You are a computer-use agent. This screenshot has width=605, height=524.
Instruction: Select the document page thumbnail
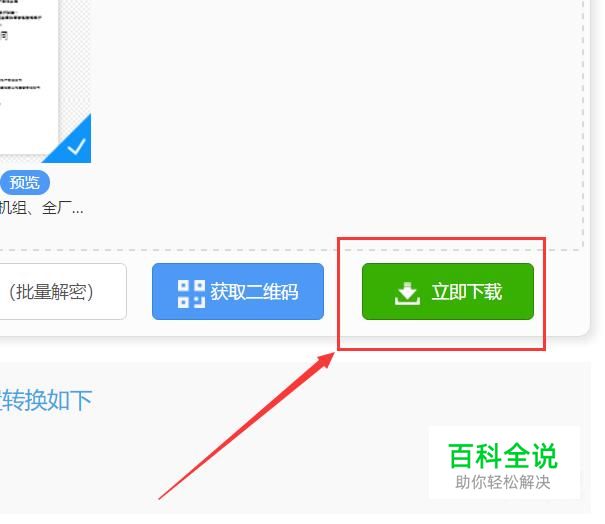29,77
